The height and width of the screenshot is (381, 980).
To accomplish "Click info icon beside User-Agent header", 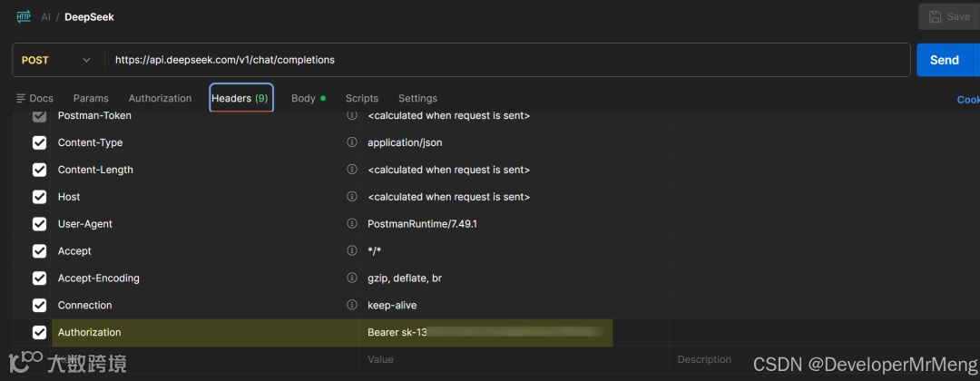I will [x=352, y=224].
